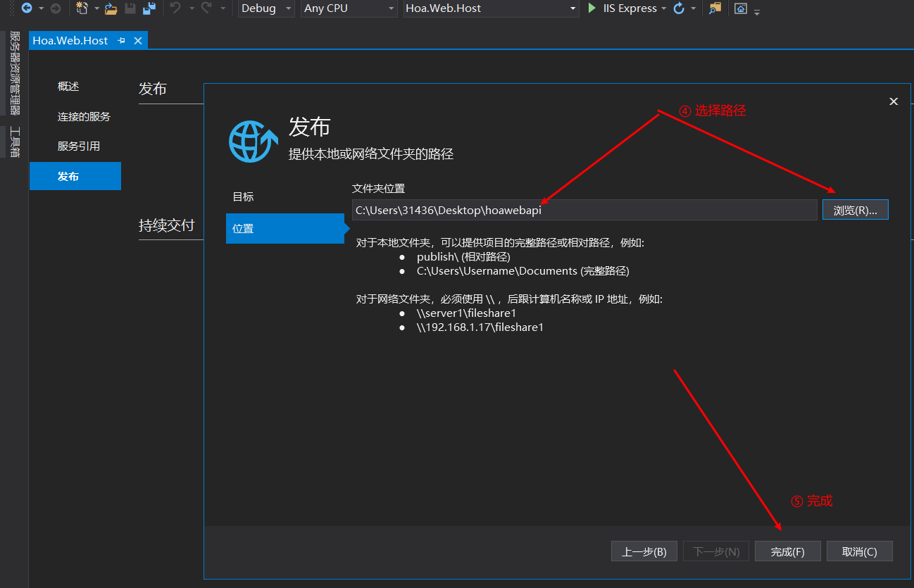Go back with 上一步(B) button

coord(644,552)
